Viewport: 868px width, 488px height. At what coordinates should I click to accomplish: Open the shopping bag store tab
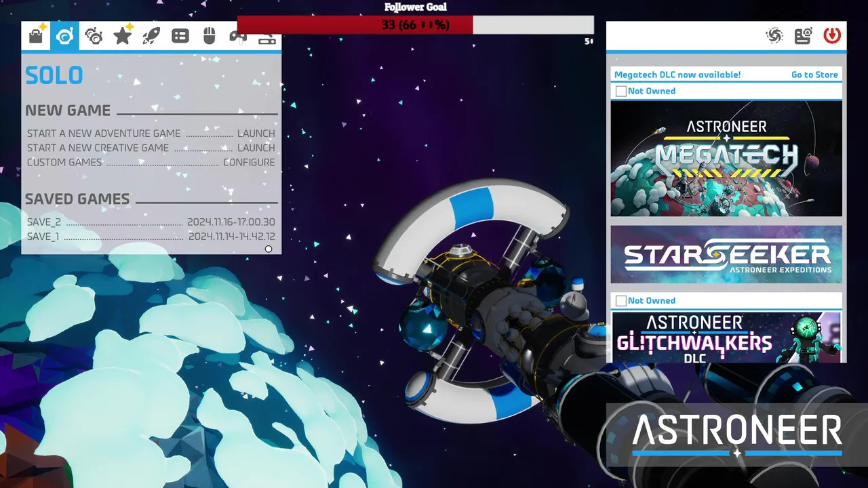tap(36, 36)
